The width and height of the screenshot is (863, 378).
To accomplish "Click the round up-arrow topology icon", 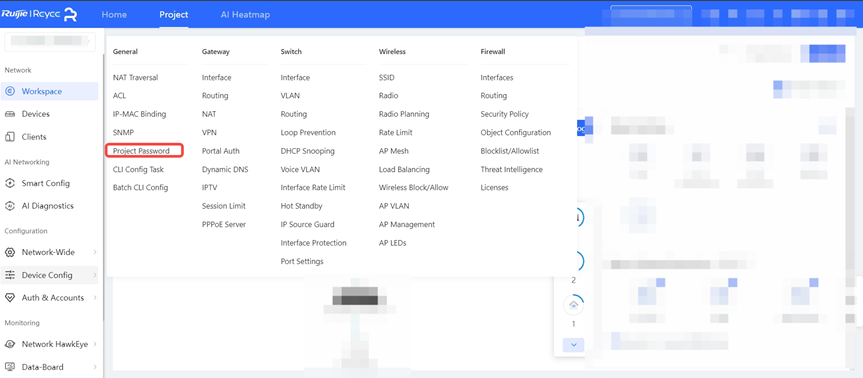I will [573, 304].
